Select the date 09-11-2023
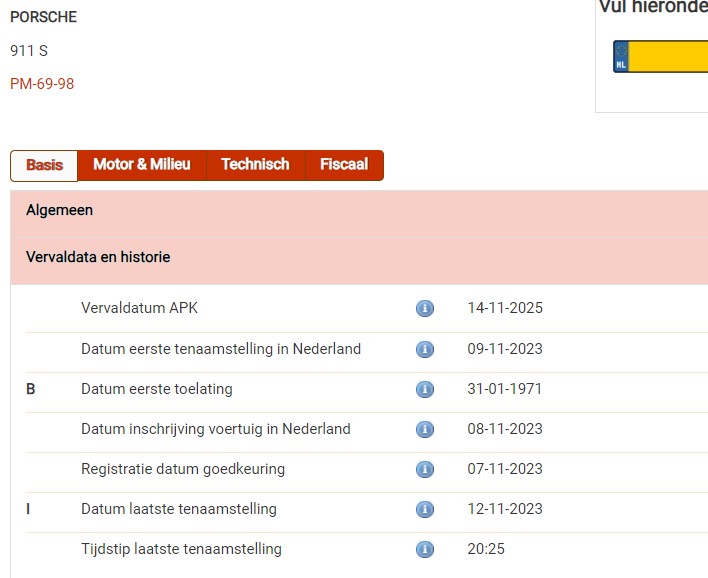 (505, 349)
